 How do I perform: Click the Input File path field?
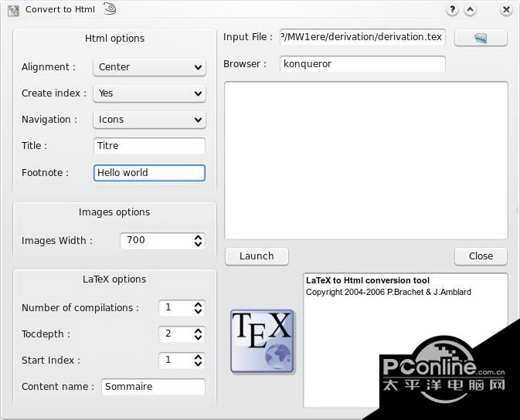362,37
